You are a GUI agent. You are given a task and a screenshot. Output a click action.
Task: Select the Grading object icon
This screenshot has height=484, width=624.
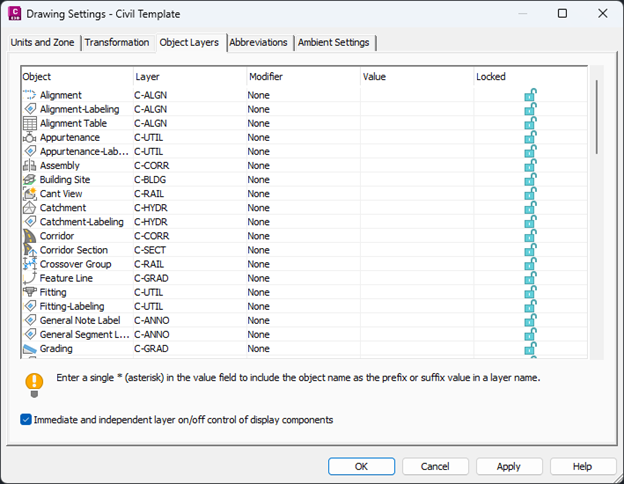[29, 349]
